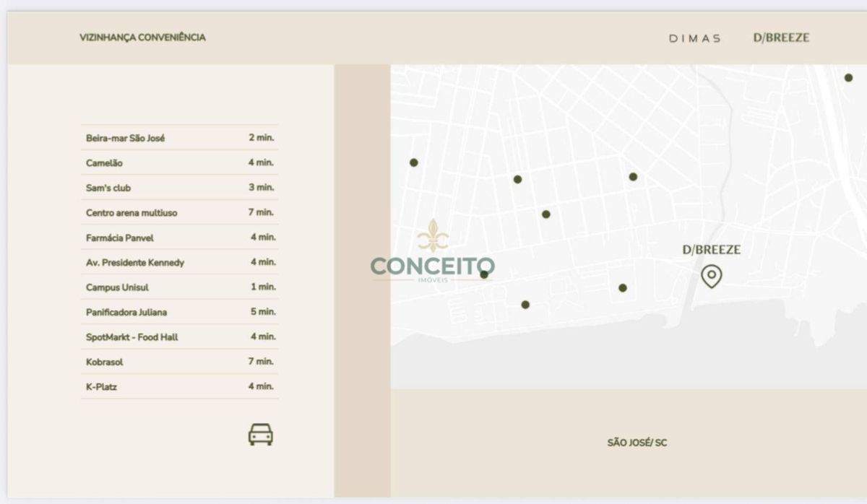Click the 5 min. value for Panificadora Juliana
This screenshot has height=504, width=867.
pos(262,312)
